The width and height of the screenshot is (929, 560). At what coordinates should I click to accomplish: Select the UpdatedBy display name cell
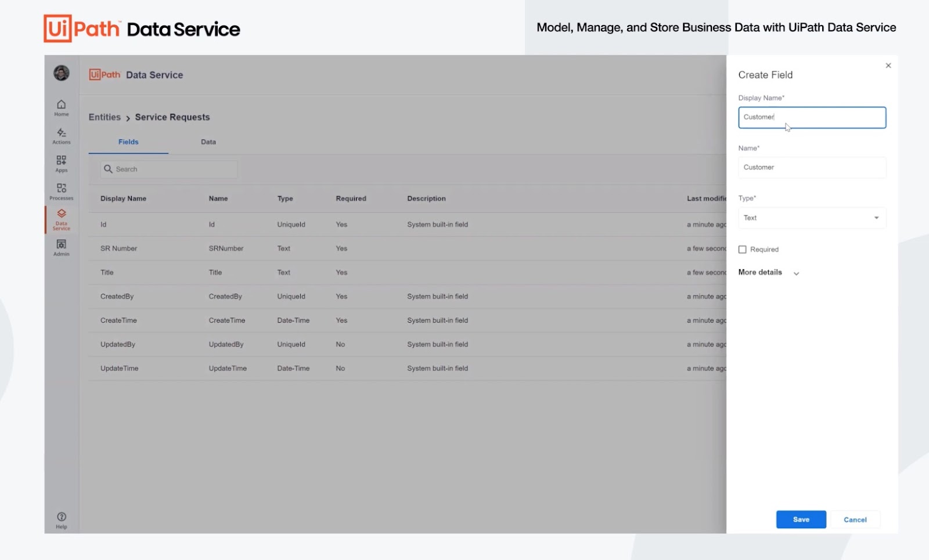(118, 345)
